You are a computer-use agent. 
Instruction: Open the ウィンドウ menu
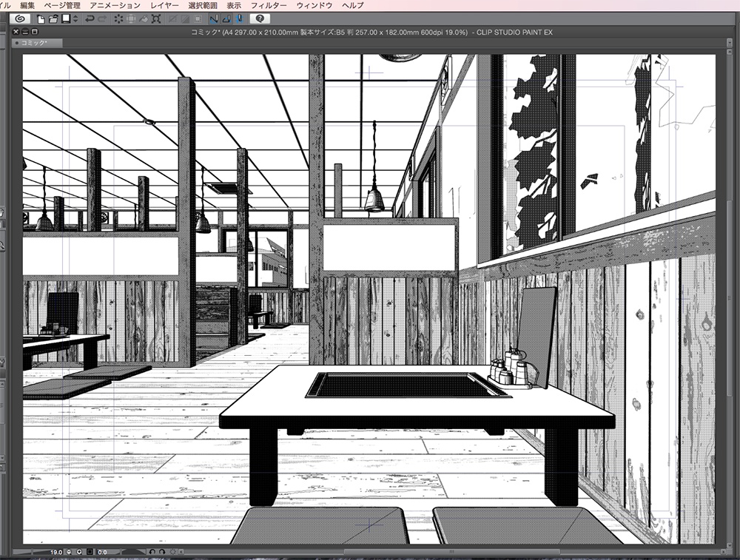[314, 5]
